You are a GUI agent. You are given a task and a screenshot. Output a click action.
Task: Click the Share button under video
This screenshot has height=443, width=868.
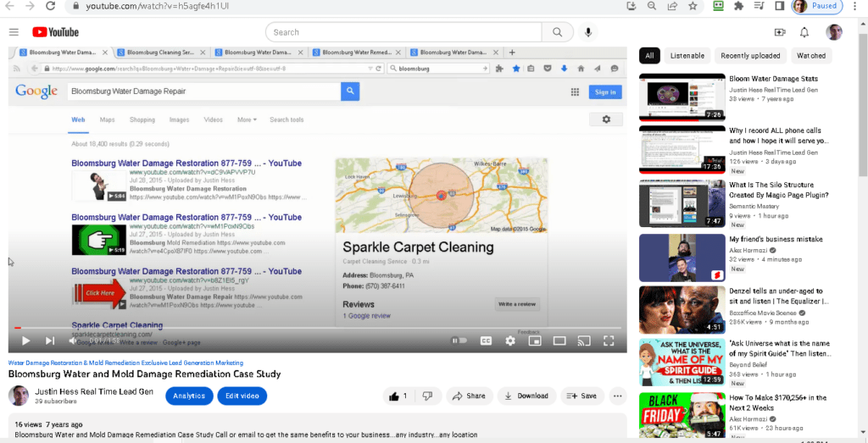pyautogui.click(x=469, y=396)
